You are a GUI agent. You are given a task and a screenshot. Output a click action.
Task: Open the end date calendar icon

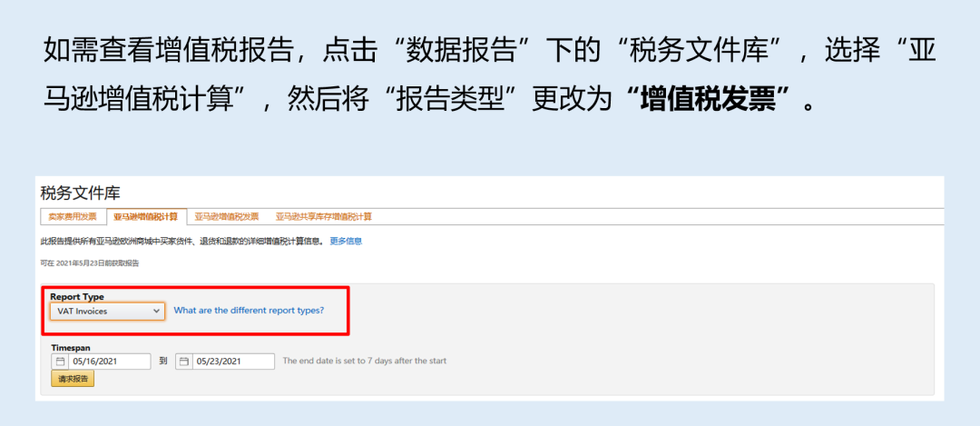(183, 362)
